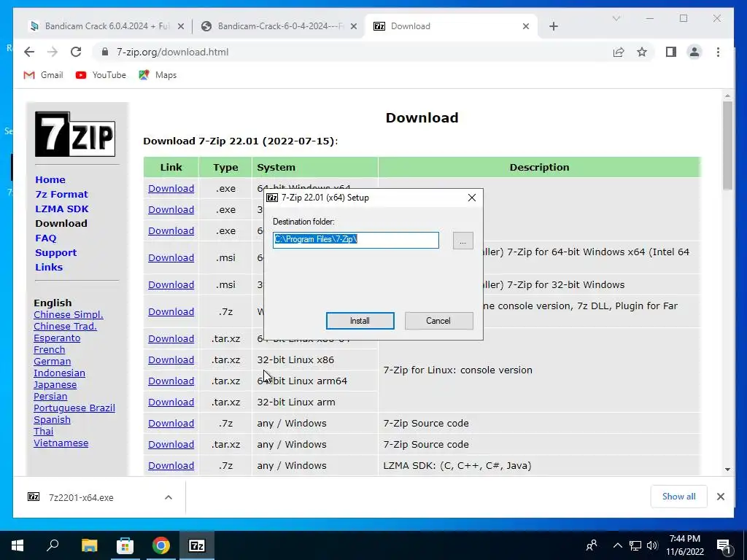Switch language to Esperanto
Screen dimensions: 747x560
pos(57,338)
